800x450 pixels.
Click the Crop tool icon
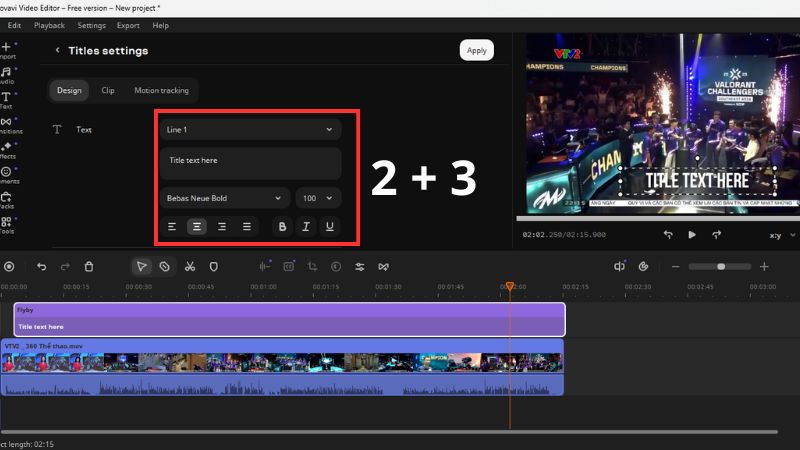(x=312, y=267)
